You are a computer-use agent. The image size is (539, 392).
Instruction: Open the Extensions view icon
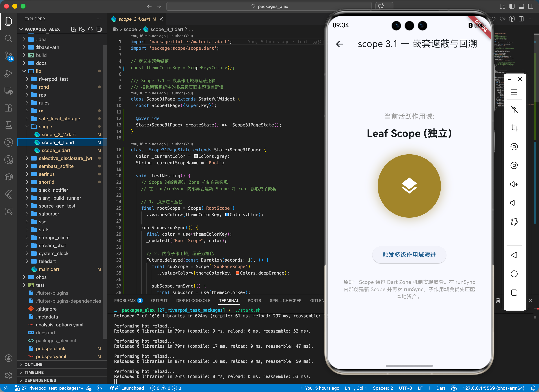8,108
